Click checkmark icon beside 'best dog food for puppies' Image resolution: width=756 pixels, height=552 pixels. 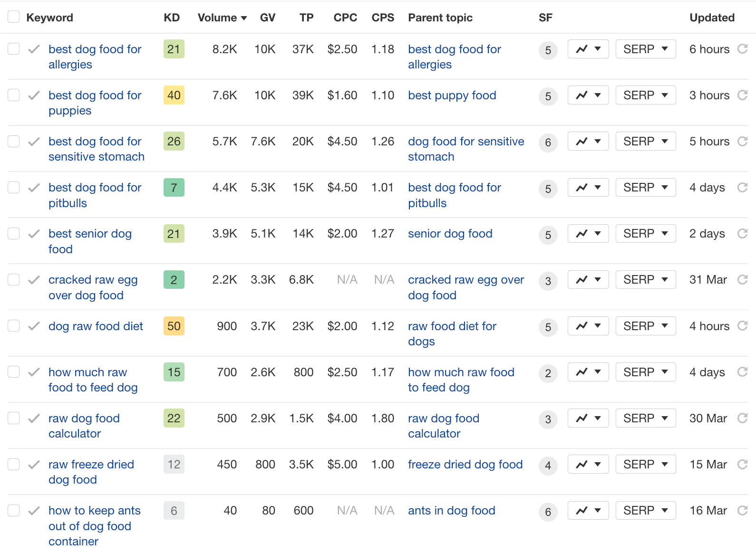34,95
